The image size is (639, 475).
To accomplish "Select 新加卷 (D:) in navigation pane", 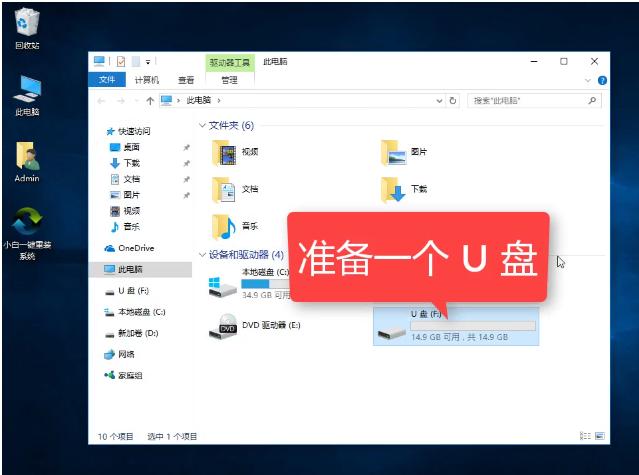I will 138,333.
